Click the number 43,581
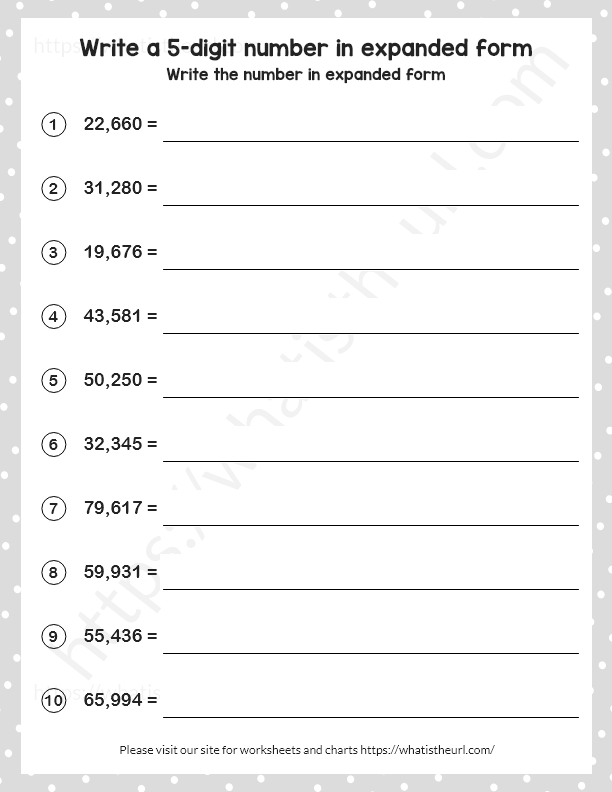 [114, 316]
